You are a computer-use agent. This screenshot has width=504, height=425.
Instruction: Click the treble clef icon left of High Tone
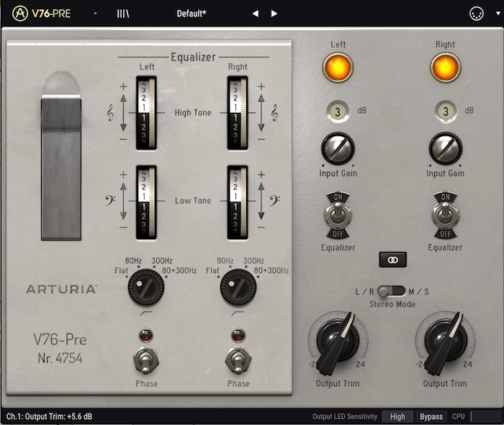tap(110, 113)
